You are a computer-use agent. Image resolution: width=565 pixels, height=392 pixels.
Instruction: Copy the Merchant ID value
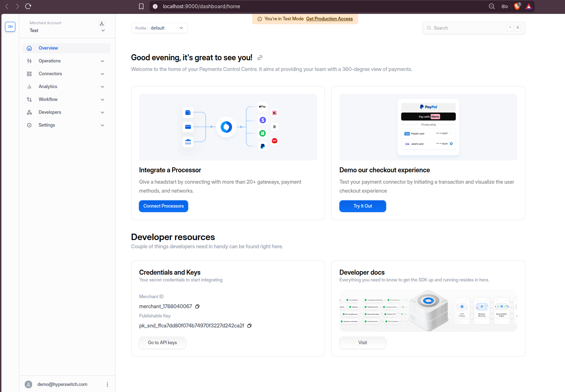197,306
